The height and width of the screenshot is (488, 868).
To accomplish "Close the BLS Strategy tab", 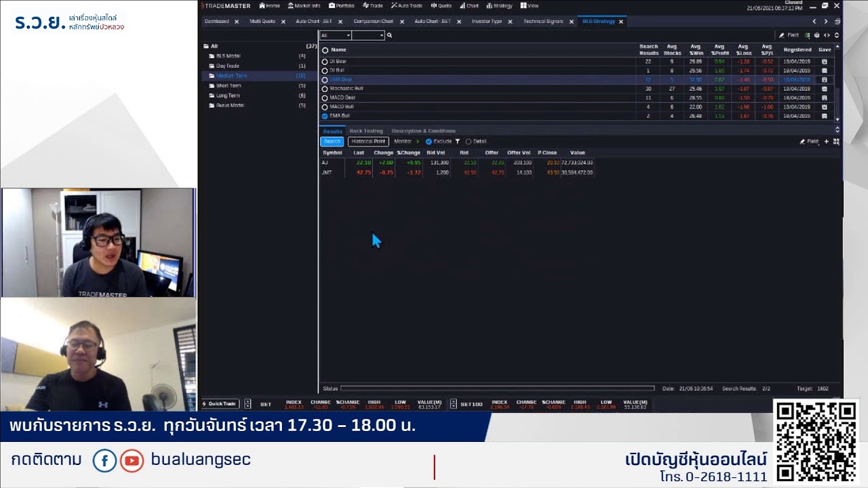I will (620, 22).
